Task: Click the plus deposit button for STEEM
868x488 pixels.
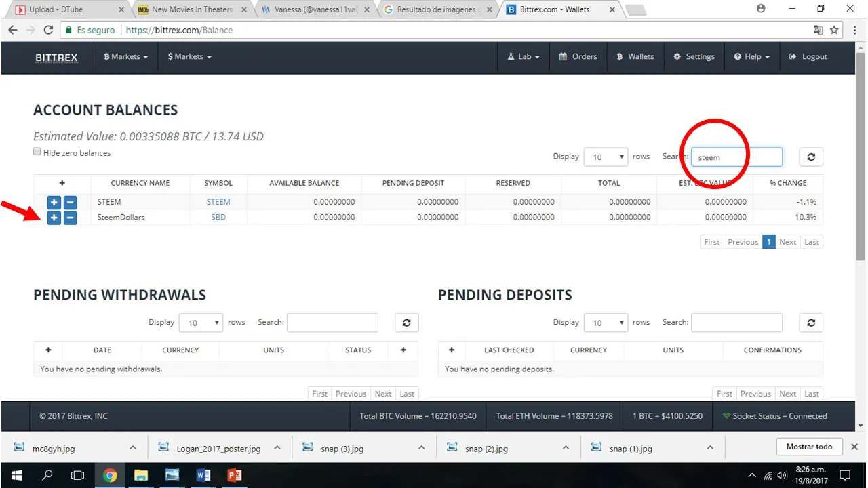Action: pyautogui.click(x=54, y=202)
